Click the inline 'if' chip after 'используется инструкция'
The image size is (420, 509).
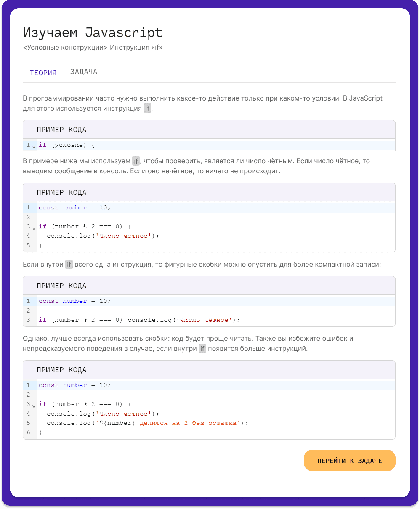coord(147,108)
